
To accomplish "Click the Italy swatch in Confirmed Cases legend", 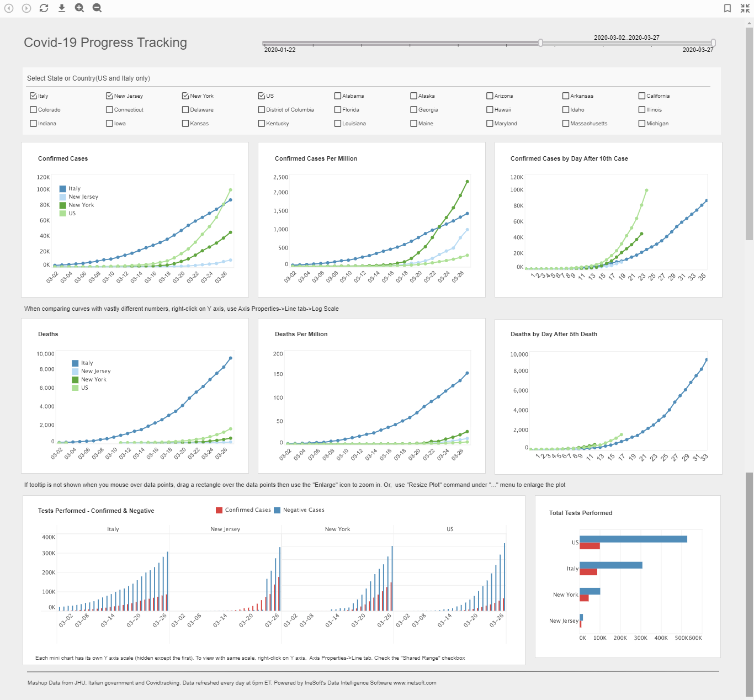I will [63, 189].
